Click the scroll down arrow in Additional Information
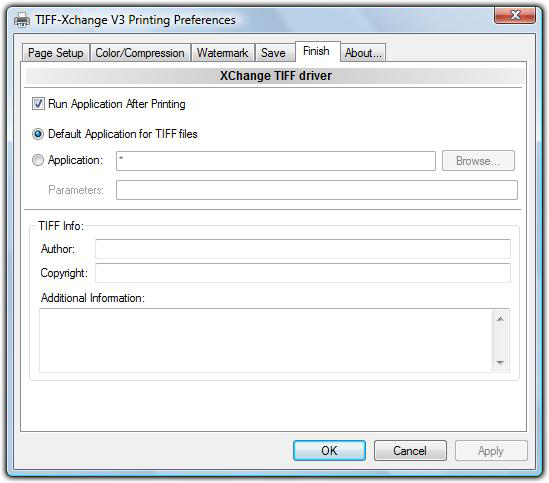Viewport: 549px width, 483px height. (500, 362)
